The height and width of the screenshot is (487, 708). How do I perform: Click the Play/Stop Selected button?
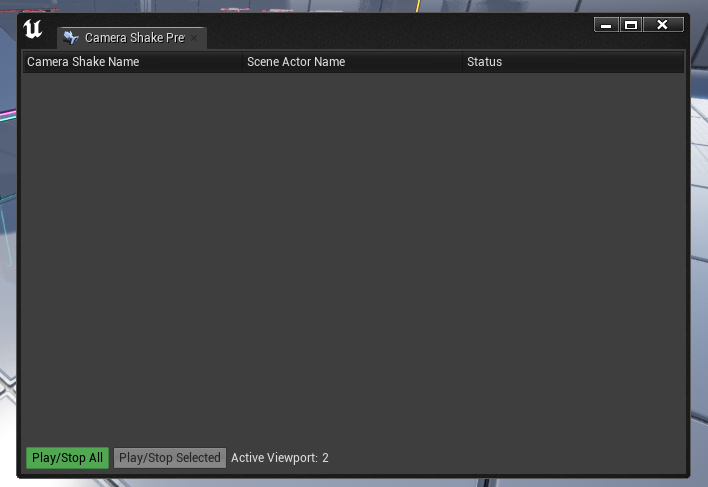[x=170, y=458]
